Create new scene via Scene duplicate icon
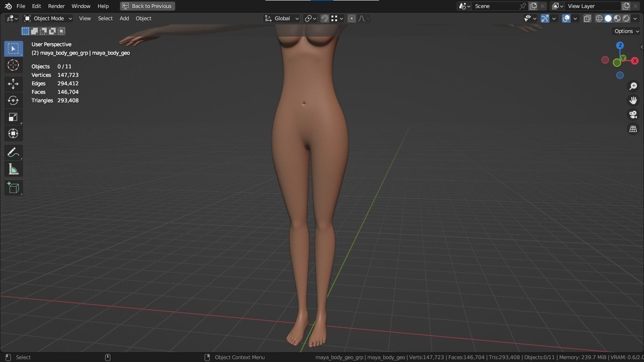 point(533,6)
